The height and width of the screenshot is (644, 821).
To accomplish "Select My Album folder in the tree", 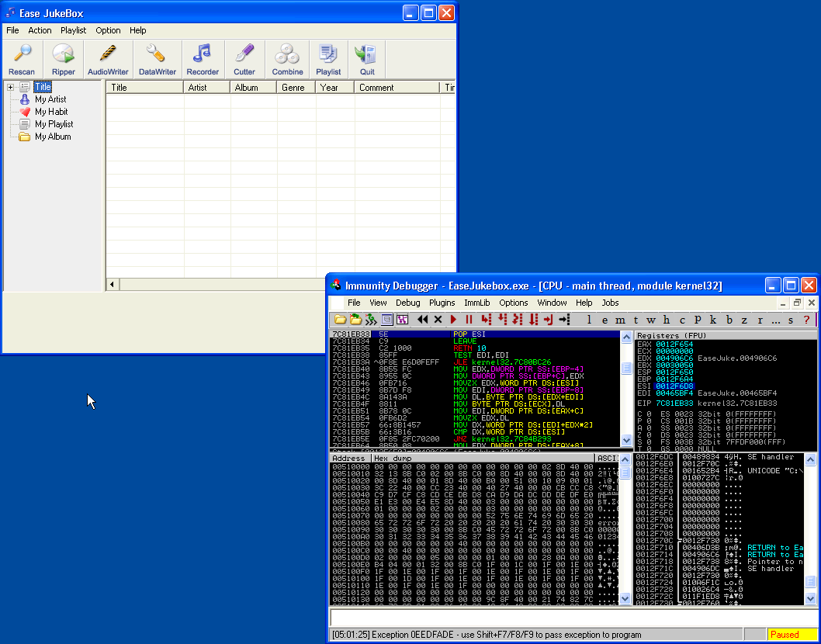I will [52, 137].
